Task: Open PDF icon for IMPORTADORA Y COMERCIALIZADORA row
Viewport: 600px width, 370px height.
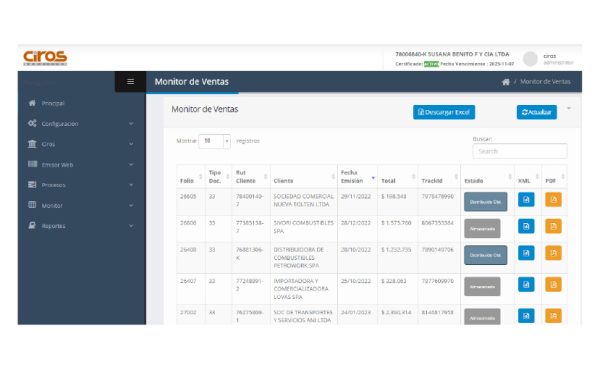Action: (553, 284)
